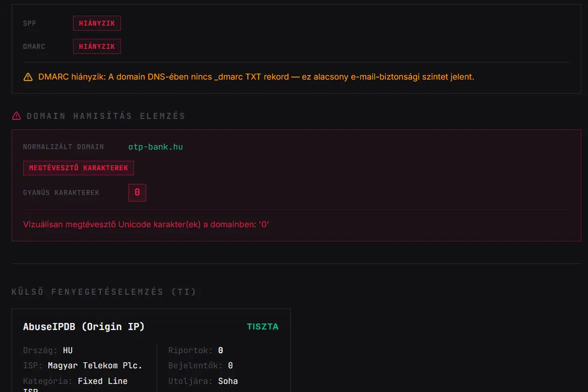Click the otp-bank.hu normalized domain value

[x=155, y=147]
